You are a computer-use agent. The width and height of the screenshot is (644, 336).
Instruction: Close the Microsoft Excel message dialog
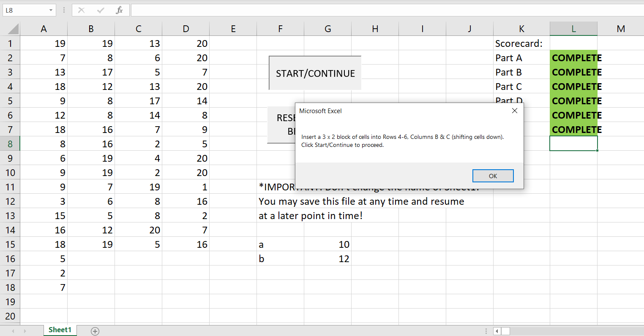pyautogui.click(x=514, y=111)
